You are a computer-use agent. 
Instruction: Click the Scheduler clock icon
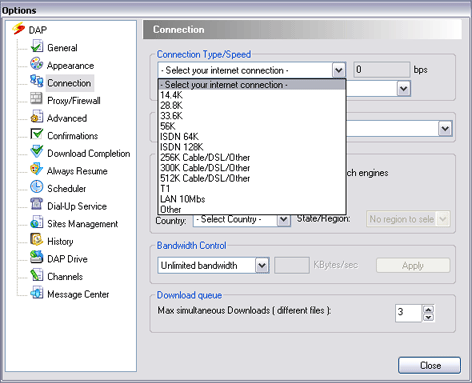[37, 187]
